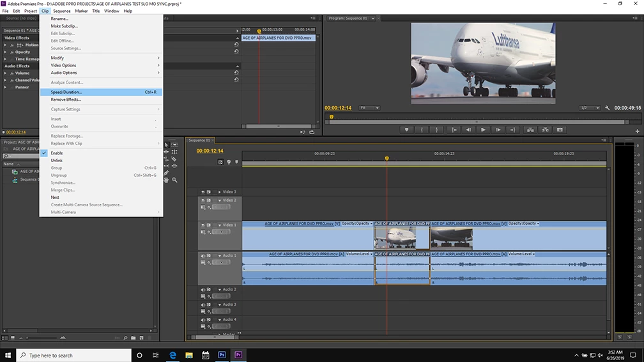The height and width of the screenshot is (362, 644).
Task: Open the button editor plus icon
Action: 637,132
